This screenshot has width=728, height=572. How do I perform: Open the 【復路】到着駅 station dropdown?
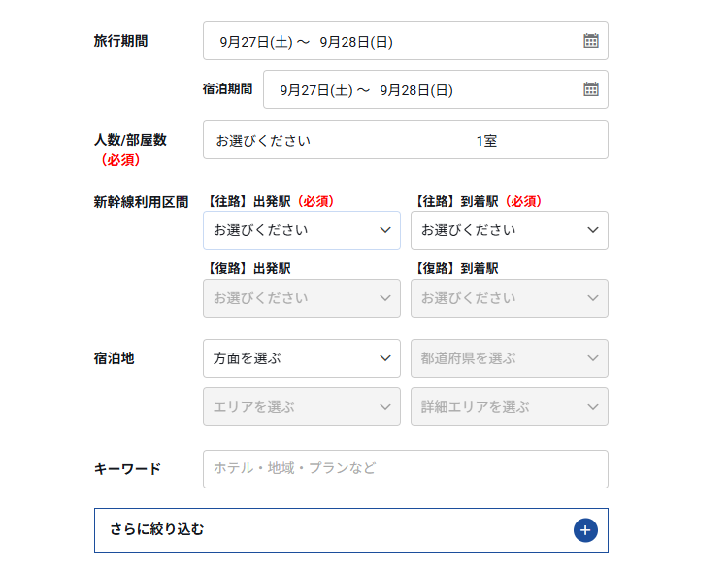tap(509, 298)
